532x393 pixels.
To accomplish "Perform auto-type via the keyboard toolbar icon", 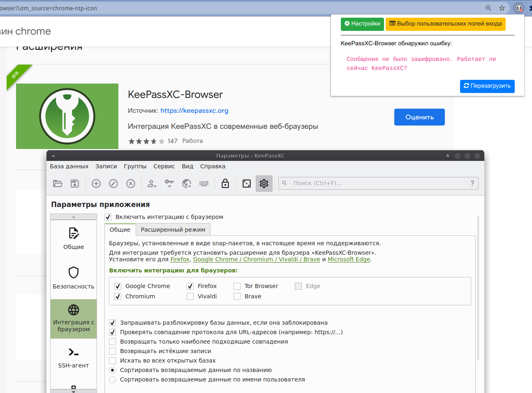I will 204,184.
